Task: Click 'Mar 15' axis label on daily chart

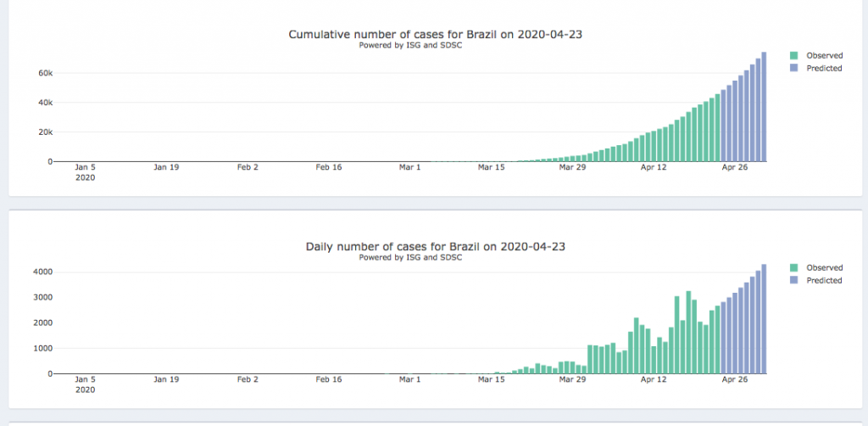Action: click(491, 379)
